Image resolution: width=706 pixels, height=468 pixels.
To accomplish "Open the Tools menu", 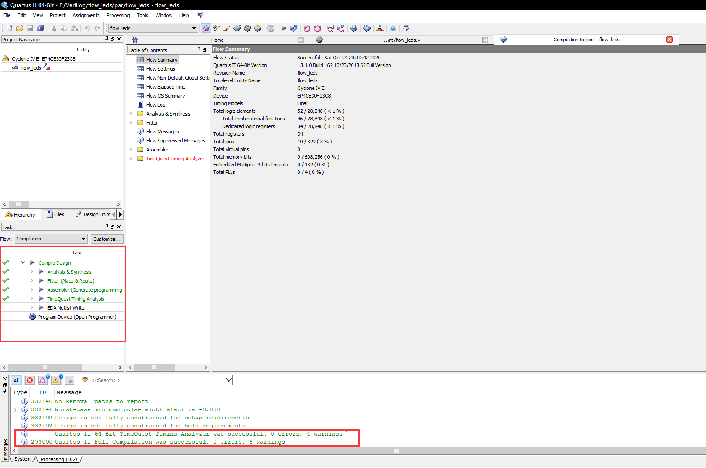I will point(143,15).
